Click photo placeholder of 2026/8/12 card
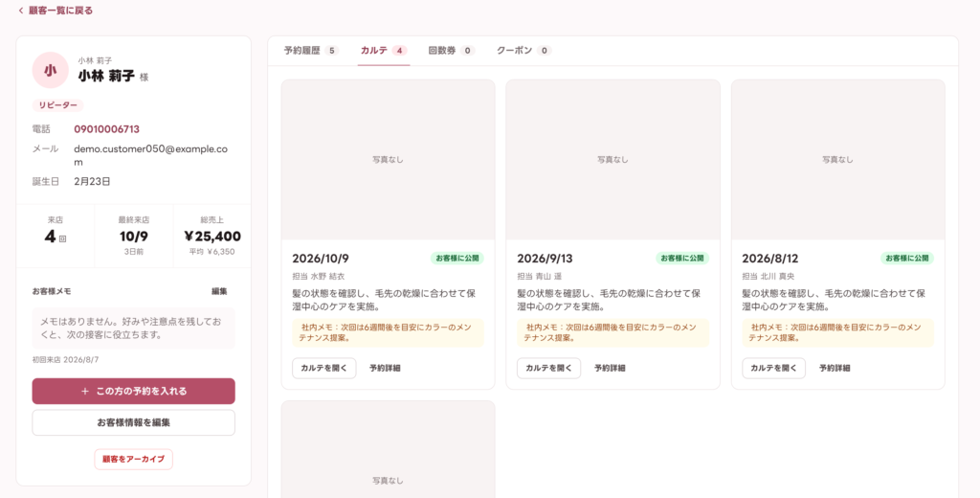Viewport: 980px width, 498px height. (838, 160)
